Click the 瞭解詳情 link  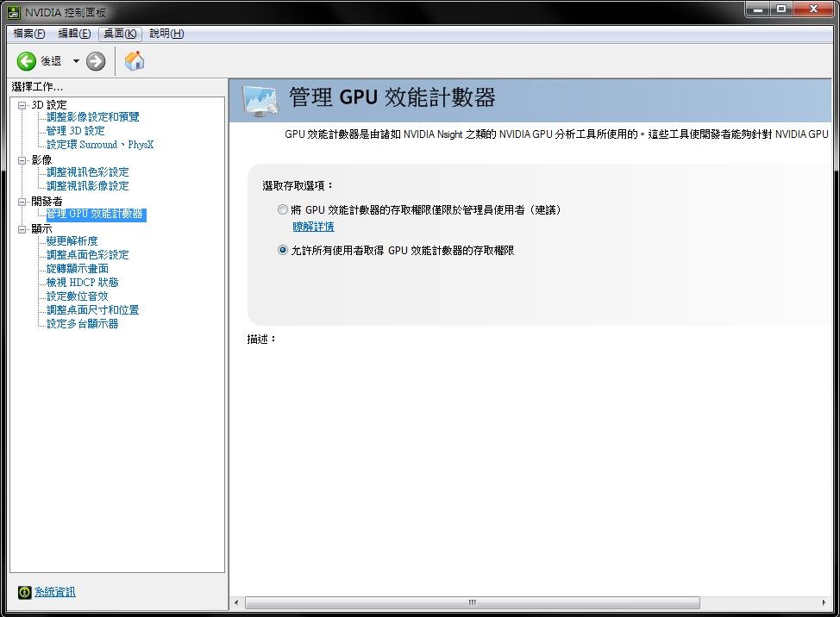point(313,227)
